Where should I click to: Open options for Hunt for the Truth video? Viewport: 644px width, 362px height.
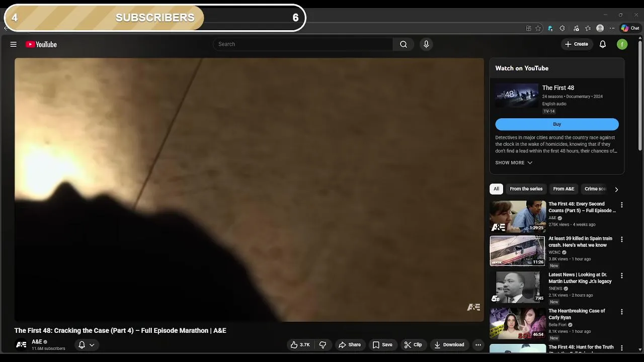(622, 348)
